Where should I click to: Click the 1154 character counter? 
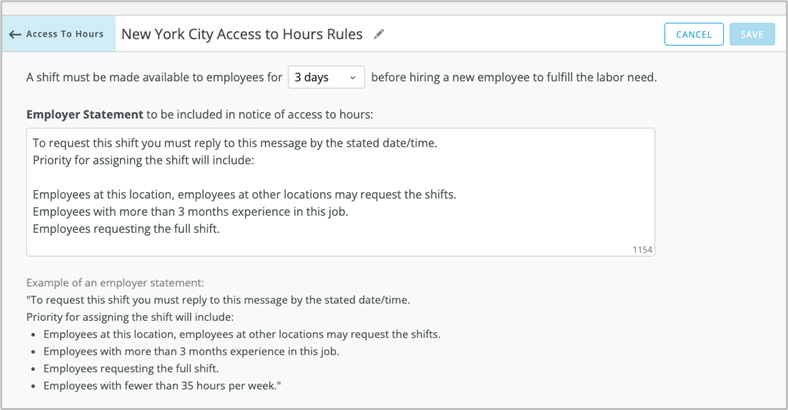pyautogui.click(x=641, y=249)
